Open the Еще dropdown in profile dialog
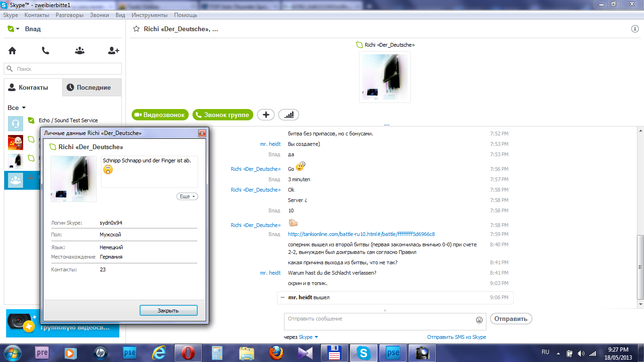The width and height of the screenshot is (644, 362). [187, 196]
